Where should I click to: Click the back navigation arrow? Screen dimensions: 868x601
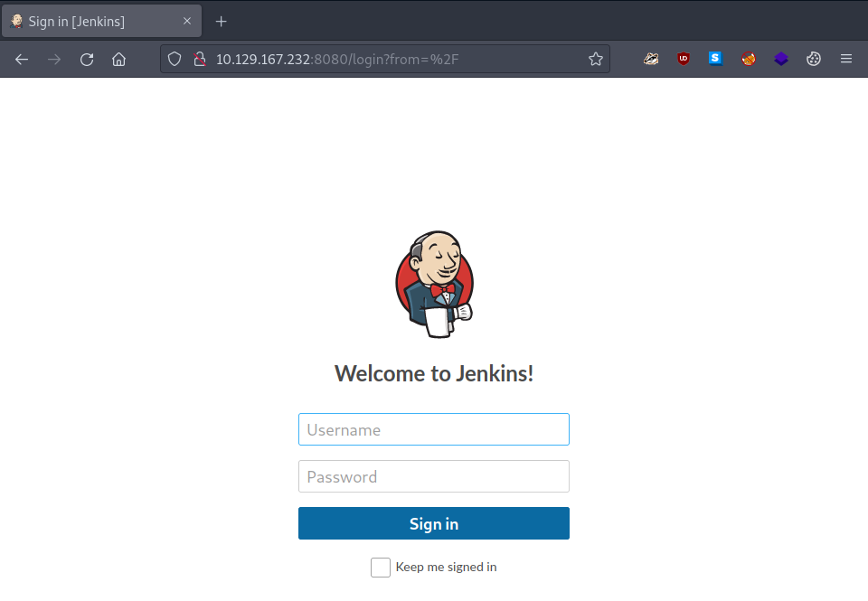click(x=22, y=58)
